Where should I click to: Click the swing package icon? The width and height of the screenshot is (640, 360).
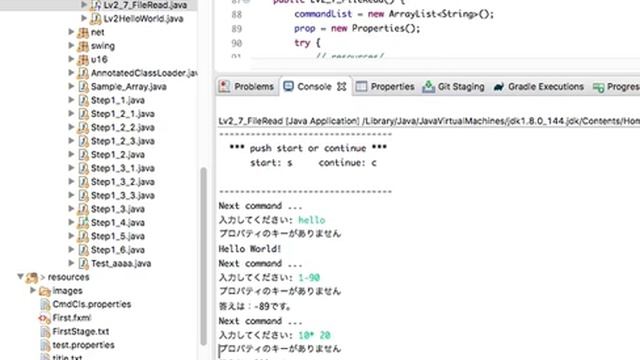coord(83,46)
